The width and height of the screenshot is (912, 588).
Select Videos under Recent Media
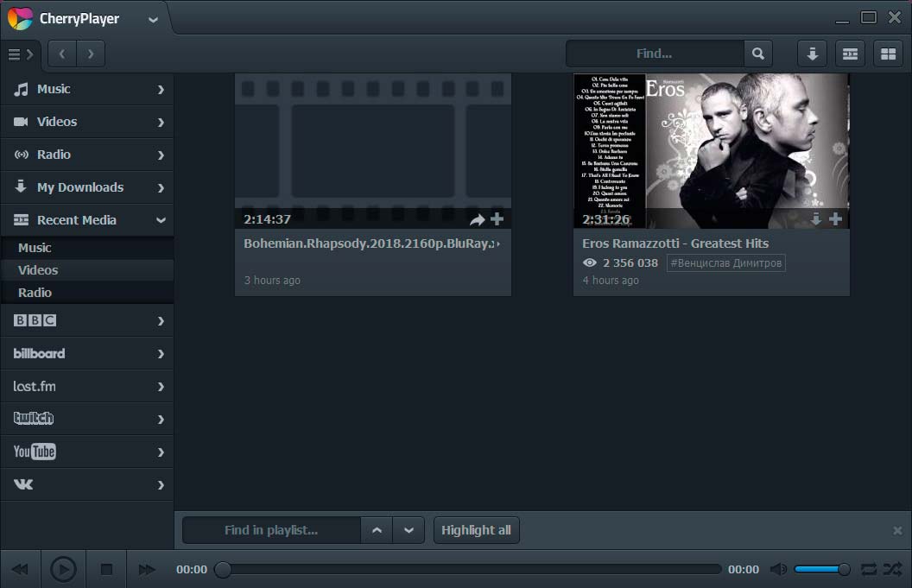pos(87,270)
